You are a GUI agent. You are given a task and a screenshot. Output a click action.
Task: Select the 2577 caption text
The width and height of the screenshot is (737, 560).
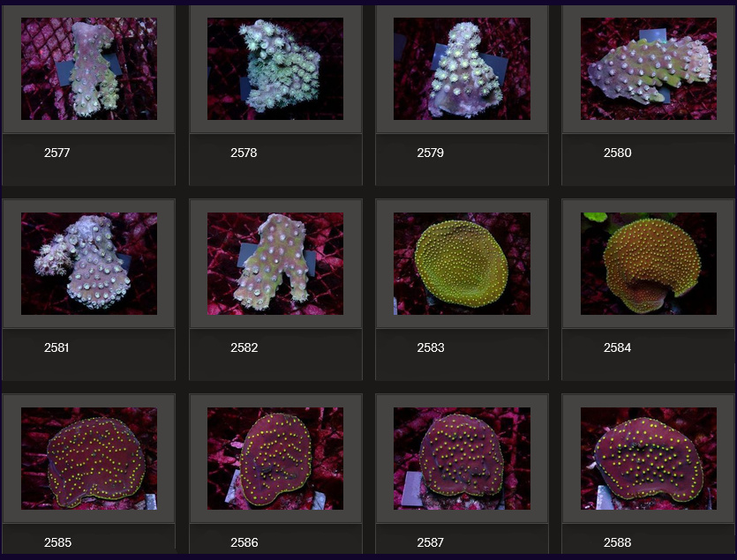point(56,153)
